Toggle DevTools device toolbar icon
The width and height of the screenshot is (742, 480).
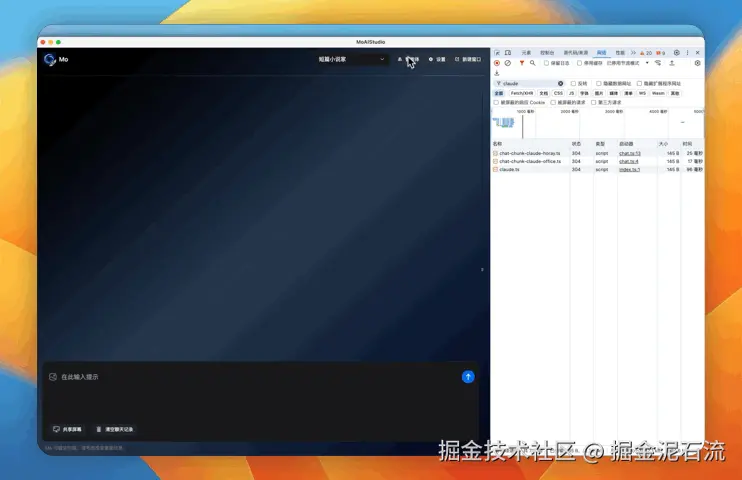[508, 53]
